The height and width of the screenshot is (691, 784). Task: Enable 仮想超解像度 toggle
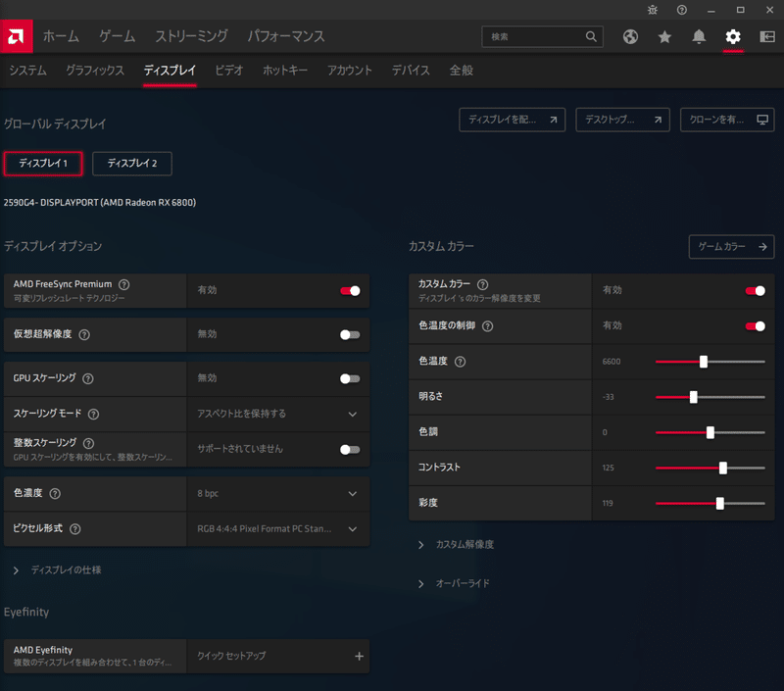[350, 335]
